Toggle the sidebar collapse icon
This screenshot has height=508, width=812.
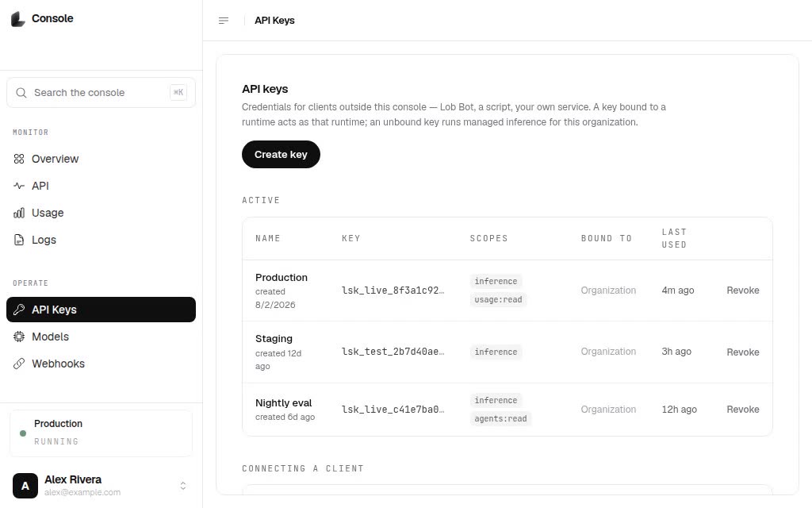click(224, 21)
